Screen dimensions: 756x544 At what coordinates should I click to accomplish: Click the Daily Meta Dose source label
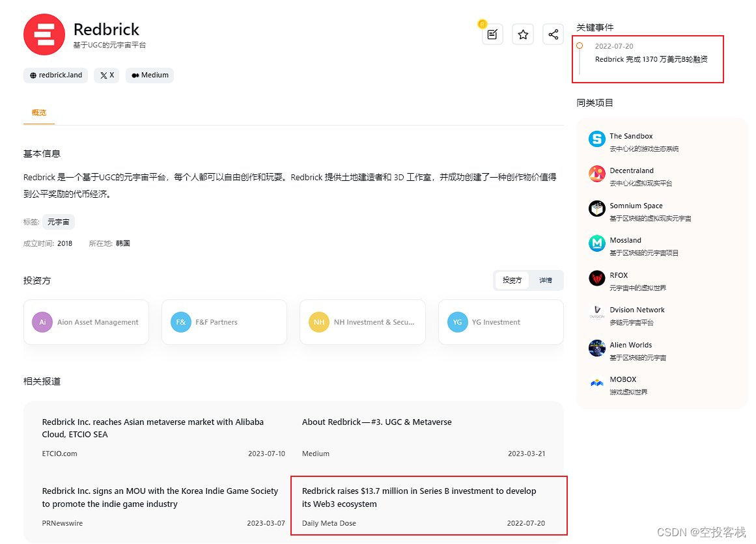point(329,523)
